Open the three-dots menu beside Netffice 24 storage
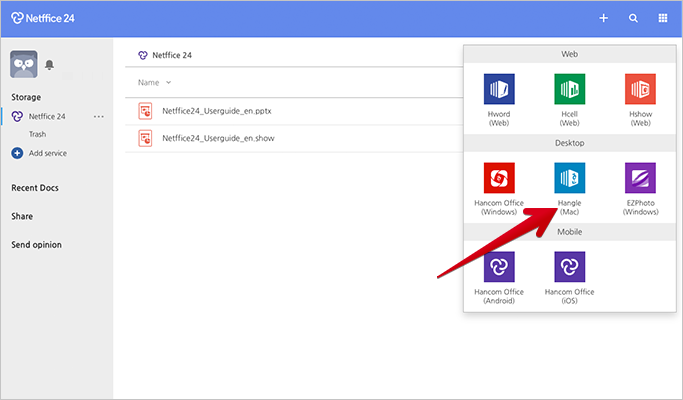 click(x=98, y=117)
